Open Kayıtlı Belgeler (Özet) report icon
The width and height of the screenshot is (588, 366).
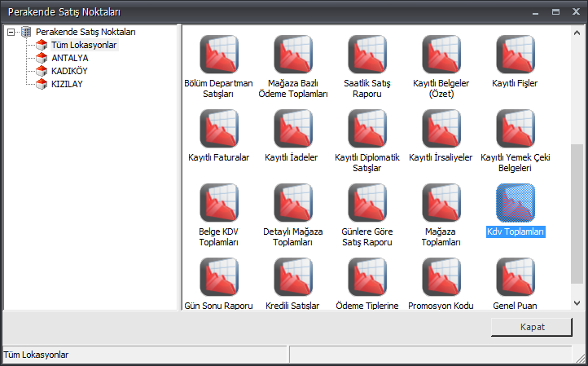[441, 55]
